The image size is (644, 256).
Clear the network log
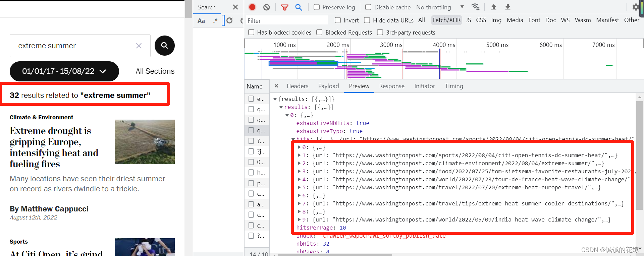click(x=267, y=7)
